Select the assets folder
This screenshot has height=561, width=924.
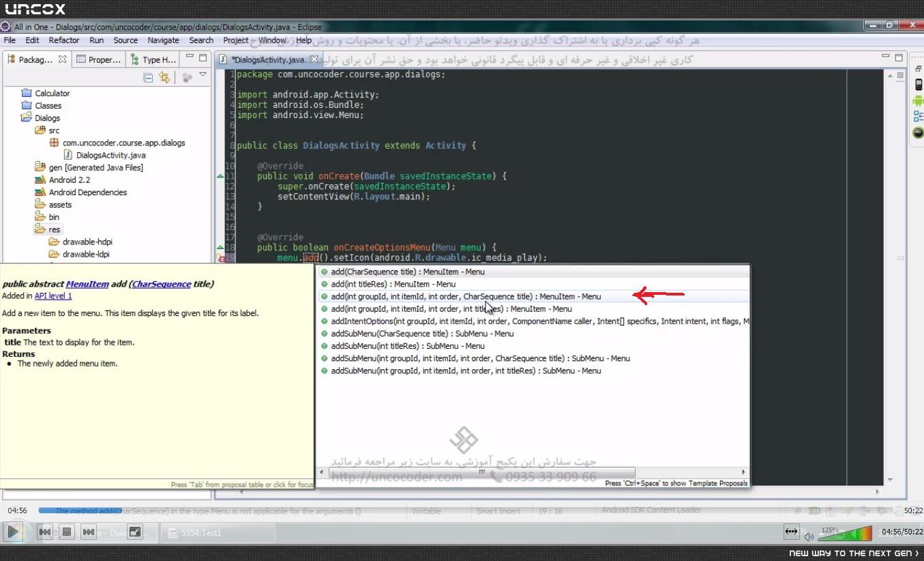click(53, 205)
